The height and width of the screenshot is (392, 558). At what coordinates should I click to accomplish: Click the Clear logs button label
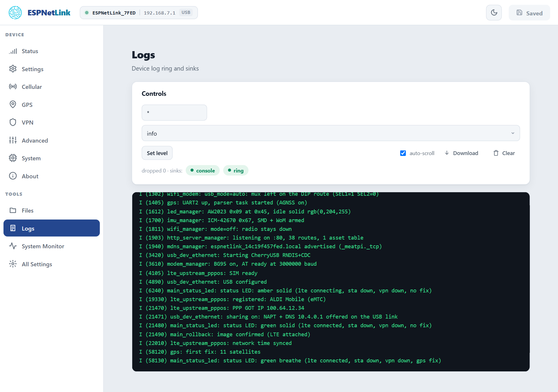tap(508, 153)
